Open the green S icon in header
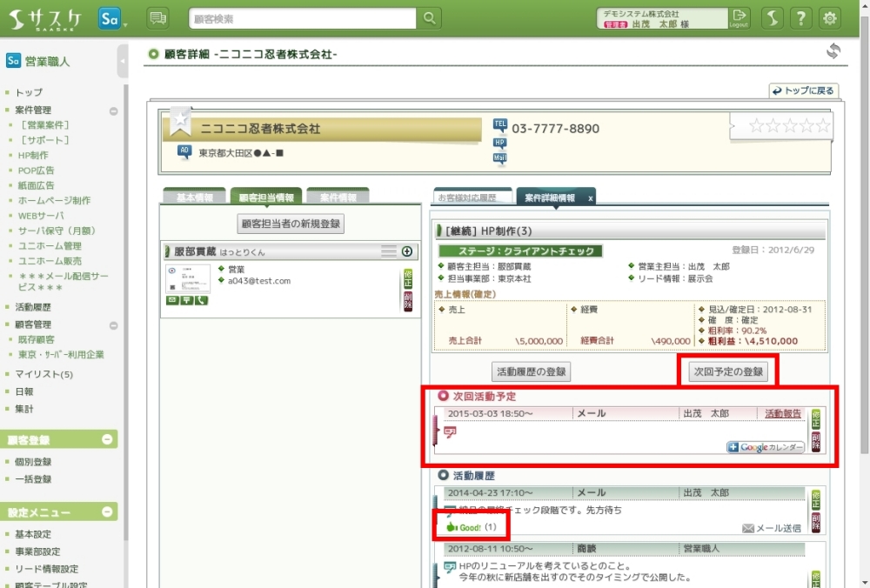 pos(772,18)
